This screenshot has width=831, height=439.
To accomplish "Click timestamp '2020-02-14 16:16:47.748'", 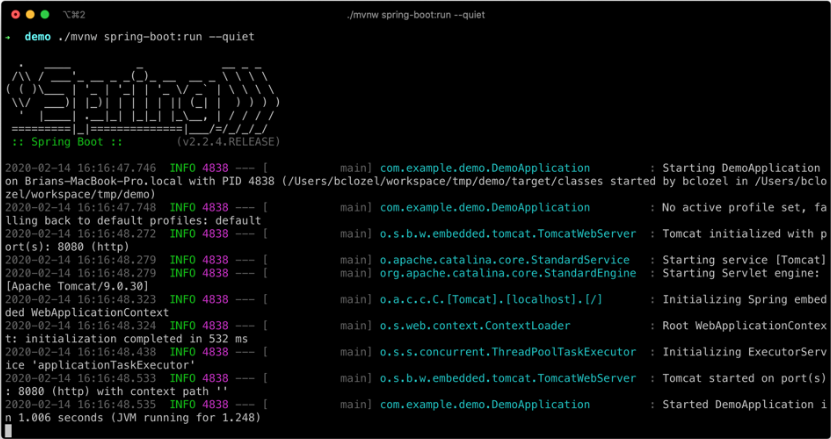I will [x=81, y=207].
